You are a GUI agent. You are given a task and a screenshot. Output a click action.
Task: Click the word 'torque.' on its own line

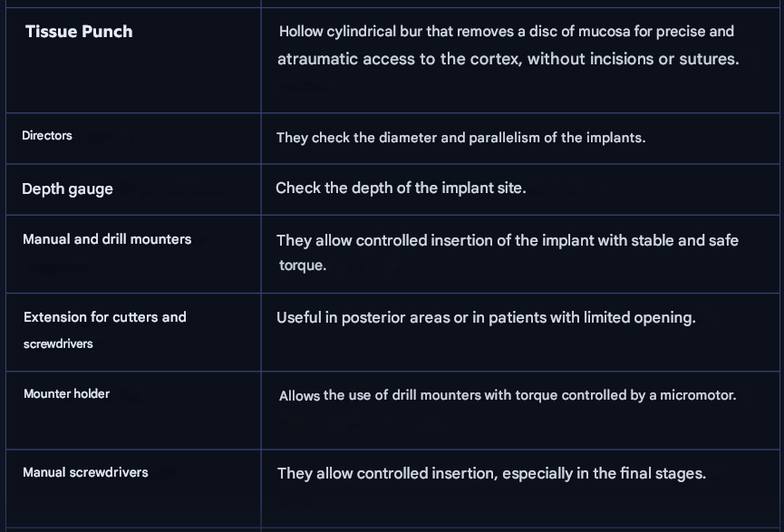(303, 266)
